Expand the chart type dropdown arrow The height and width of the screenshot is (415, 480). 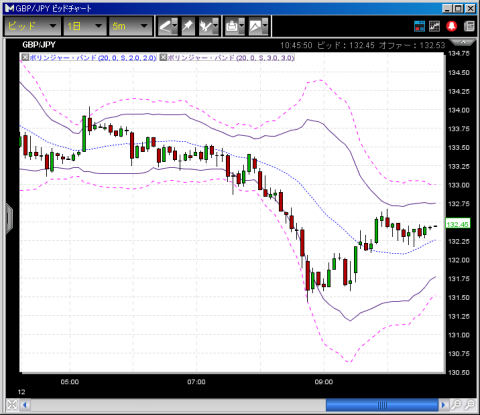tap(265, 26)
